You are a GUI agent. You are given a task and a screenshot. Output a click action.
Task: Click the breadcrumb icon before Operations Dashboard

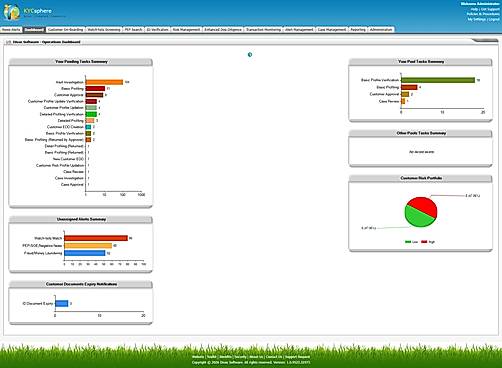click(9, 42)
